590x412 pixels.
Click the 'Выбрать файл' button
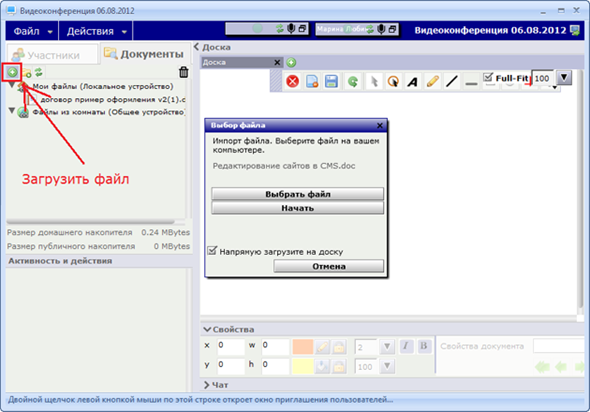pos(297,194)
